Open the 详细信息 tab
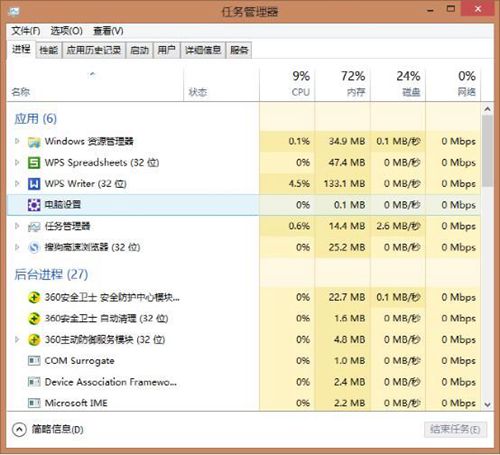Viewport: 500px width, 455px height. point(203,50)
